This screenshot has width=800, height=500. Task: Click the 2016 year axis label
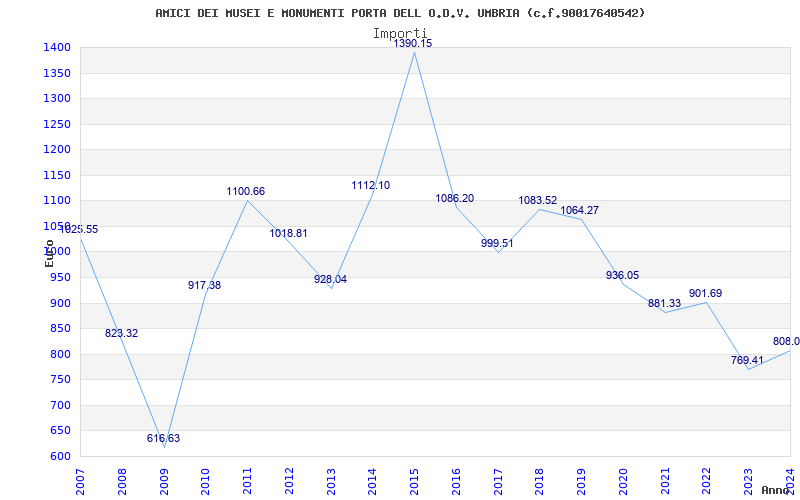tap(456, 481)
